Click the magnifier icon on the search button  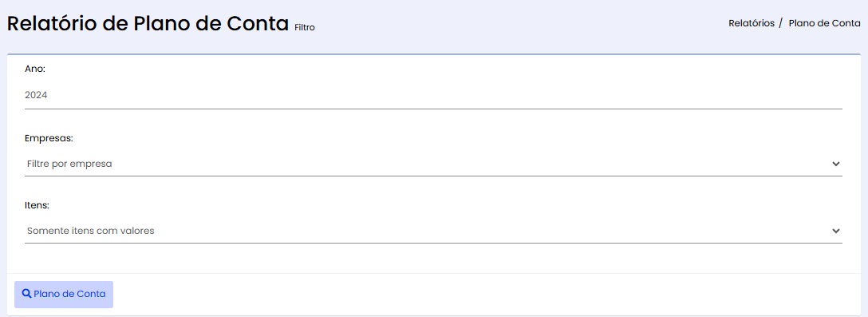pyautogui.click(x=26, y=294)
